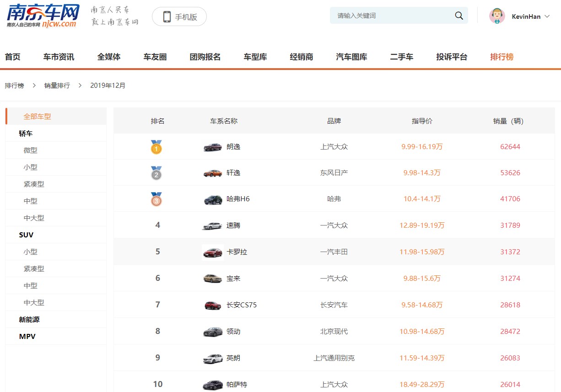561x392 pixels.
Task: Open the 卡罗拉 car thumbnail
Action: (x=213, y=252)
